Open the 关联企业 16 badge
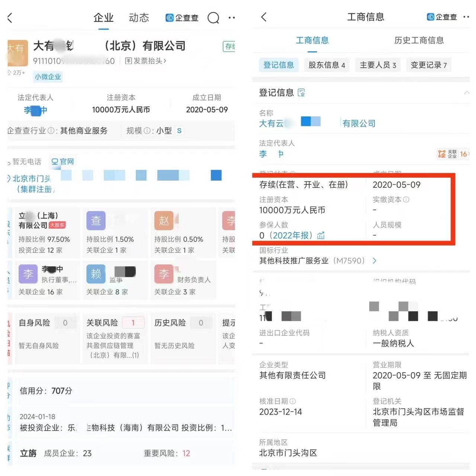476x476 pixels. click(453, 154)
